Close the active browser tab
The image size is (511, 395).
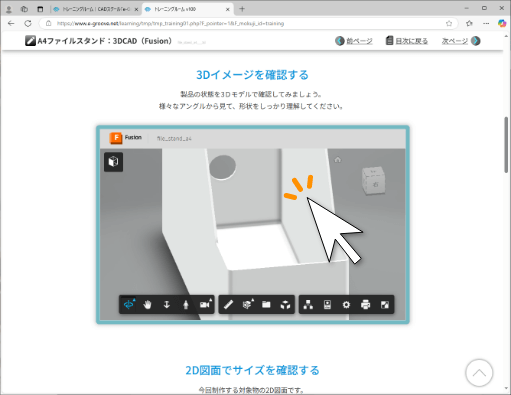(228, 10)
